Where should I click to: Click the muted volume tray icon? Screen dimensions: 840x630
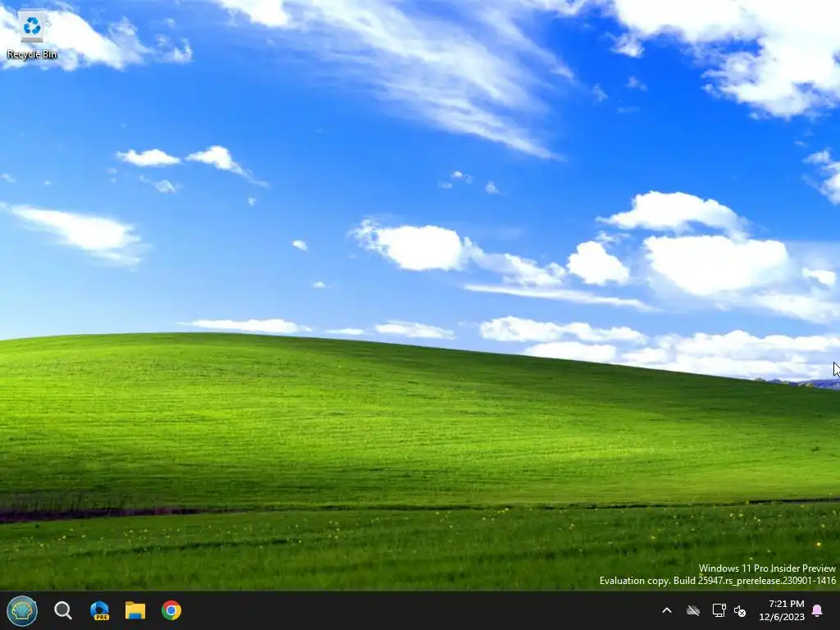tap(740, 611)
